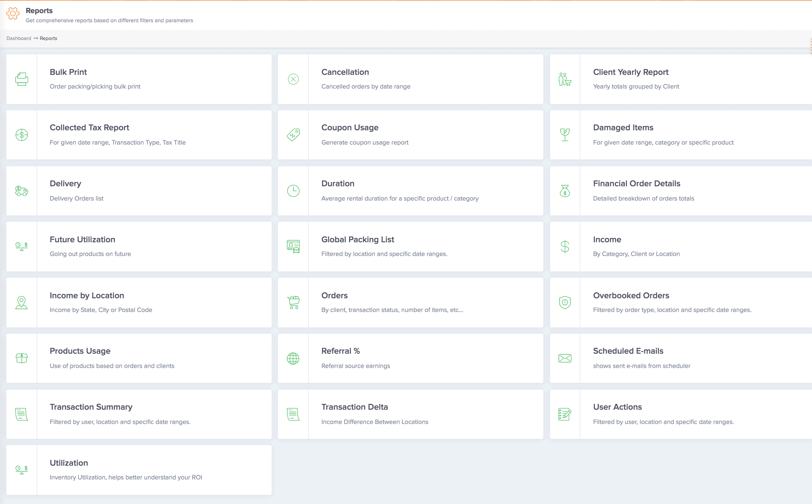Click the Cancellation circled-X icon

click(293, 79)
